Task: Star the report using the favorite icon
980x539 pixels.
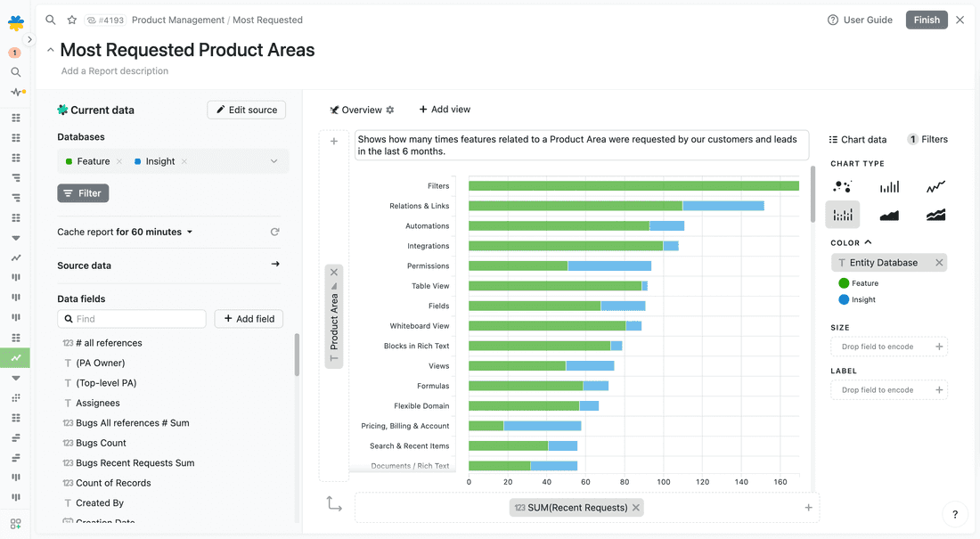Action: (71, 19)
